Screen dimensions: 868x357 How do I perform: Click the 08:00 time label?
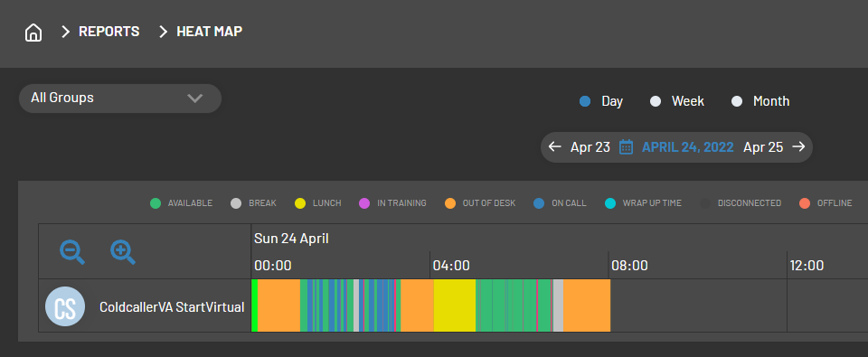629,266
